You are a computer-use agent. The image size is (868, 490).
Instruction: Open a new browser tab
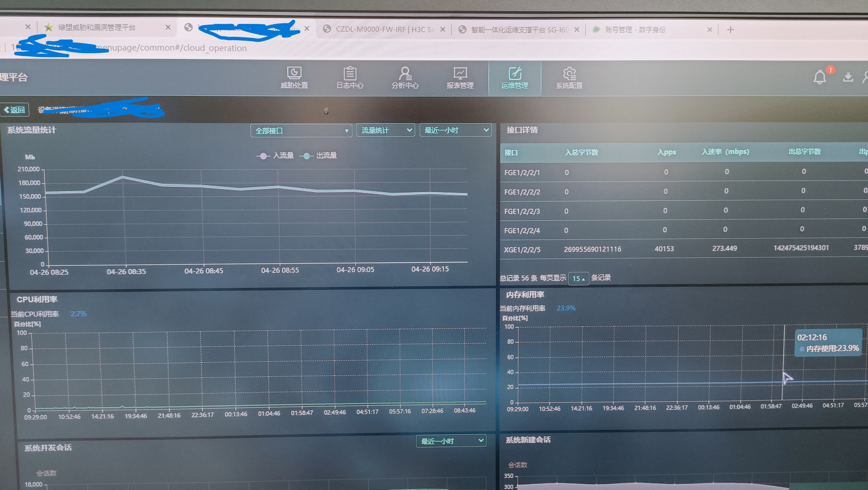click(x=730, y=30)
